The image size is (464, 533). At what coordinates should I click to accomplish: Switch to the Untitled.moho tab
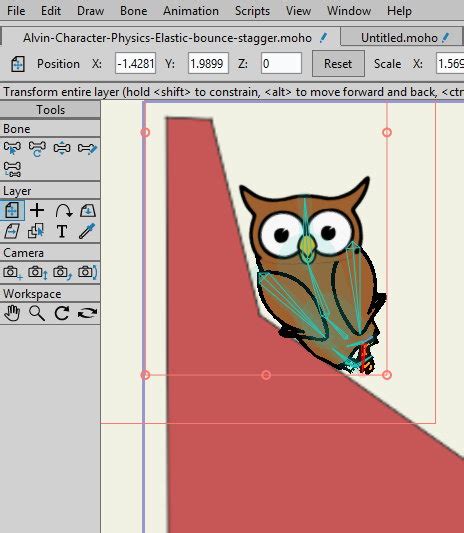click(x=399, y=37)
